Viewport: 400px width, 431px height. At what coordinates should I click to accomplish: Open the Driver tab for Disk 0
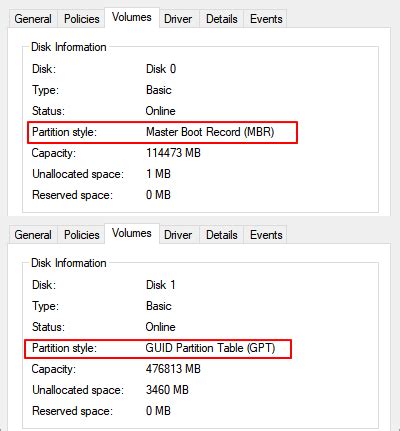tap(178, 19)
